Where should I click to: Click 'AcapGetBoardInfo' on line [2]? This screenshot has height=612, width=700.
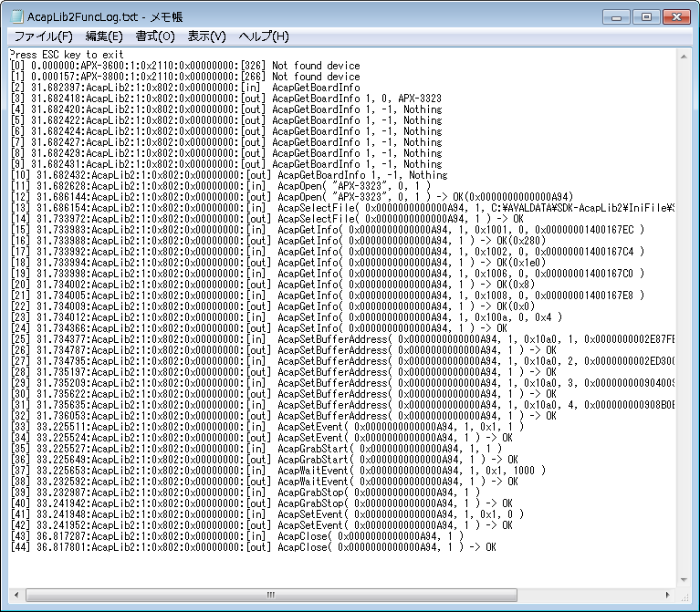point(316,88)
